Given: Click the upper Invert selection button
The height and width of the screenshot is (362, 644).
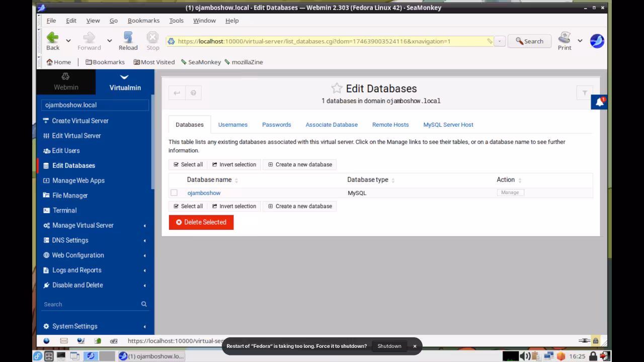Looking at the screenshot, I should [x=234, y=164].
